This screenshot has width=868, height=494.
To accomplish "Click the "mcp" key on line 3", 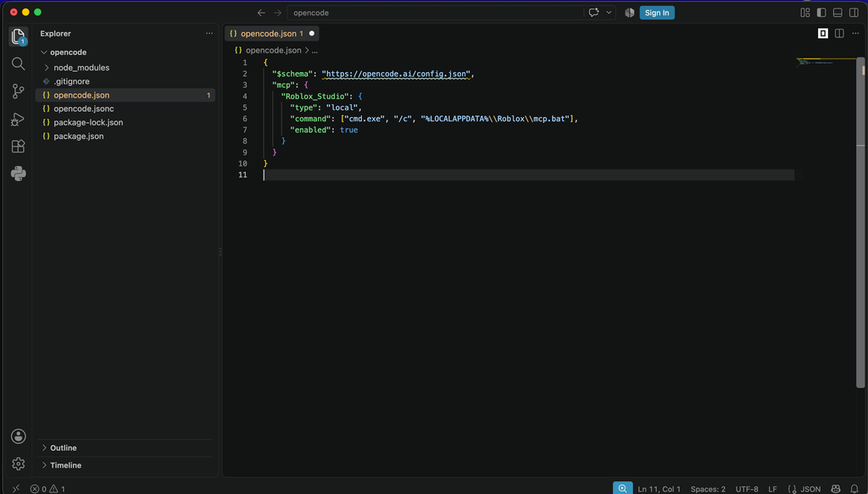I will click(x=283, y=86).
